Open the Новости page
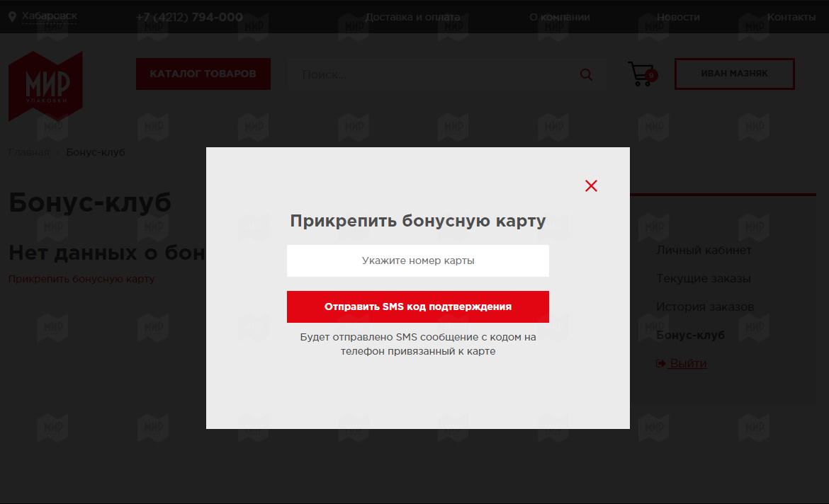The width and height of the screenshot is (829, 504). (678, 17)
